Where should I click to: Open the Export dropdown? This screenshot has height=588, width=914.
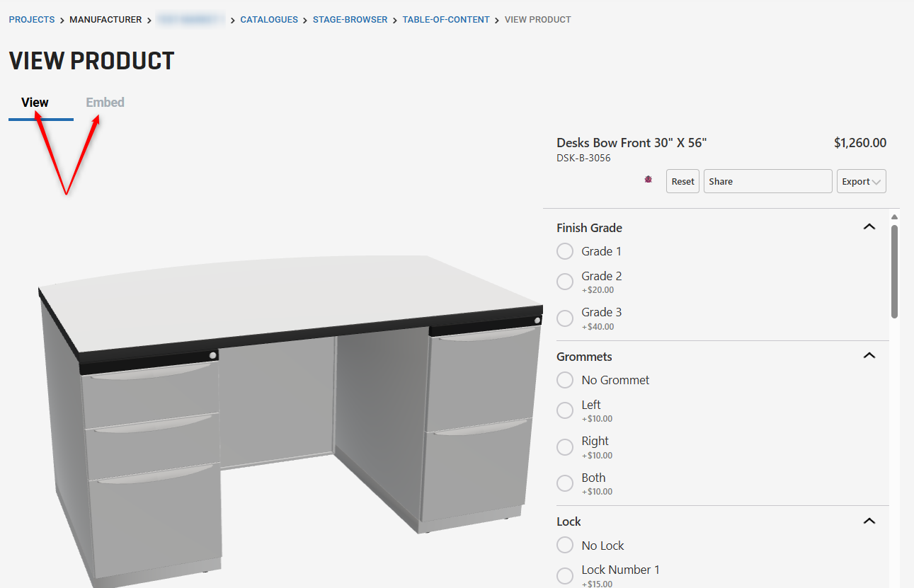(861, 180)
